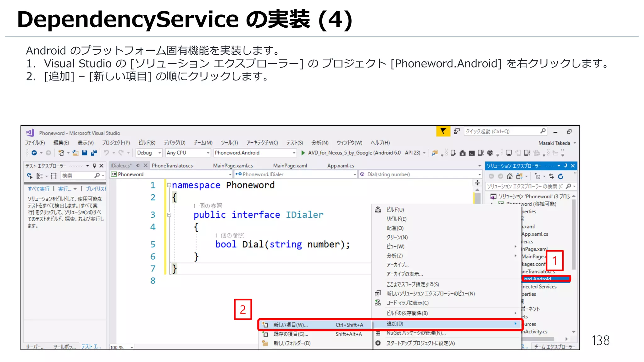The image size is (644, 362).
Task: Click the editor window split handle
Action: pos(477,183)
